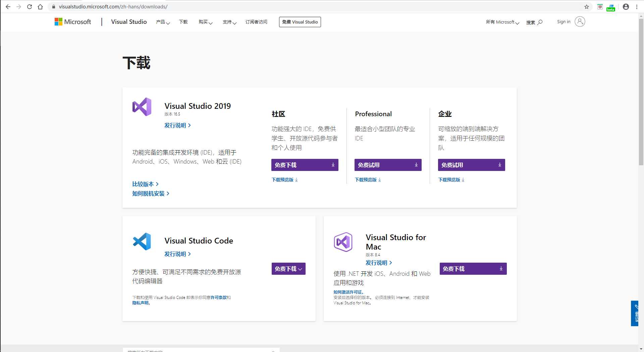Click 下载预览版 under Professional

pos(368,180)
